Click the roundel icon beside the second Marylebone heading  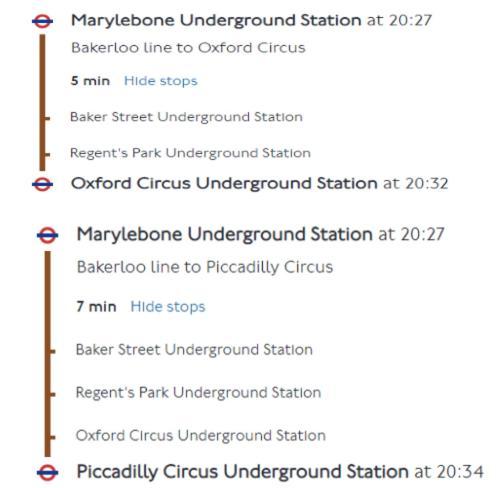(47, 235)
